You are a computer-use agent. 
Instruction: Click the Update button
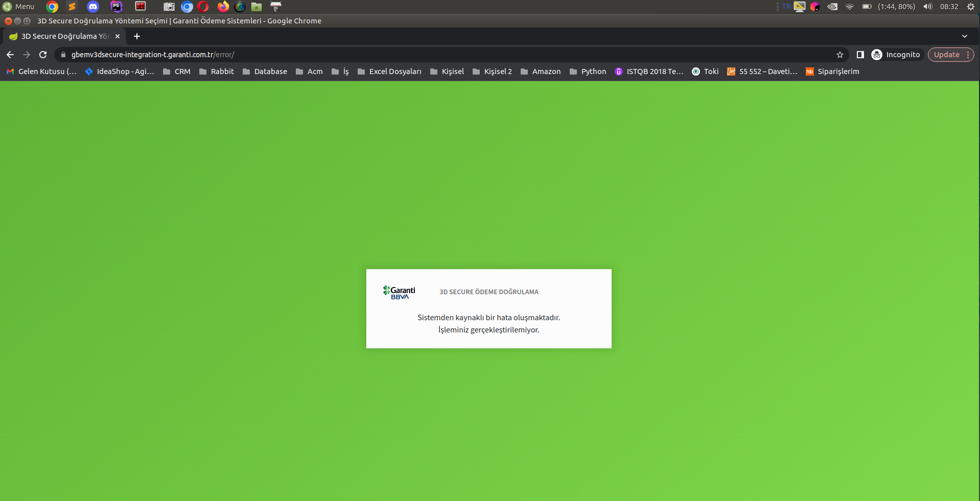pyautogui.click(x=946, y=55)
